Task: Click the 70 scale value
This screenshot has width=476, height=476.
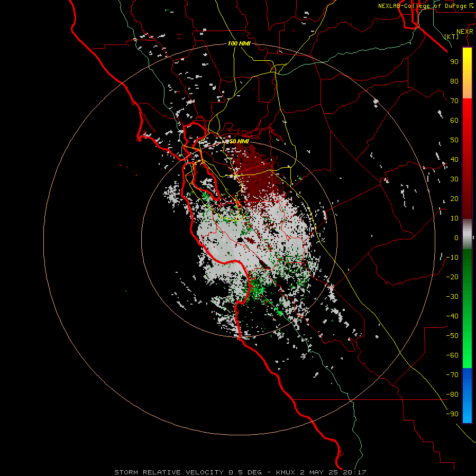Action: coord(454,101)
